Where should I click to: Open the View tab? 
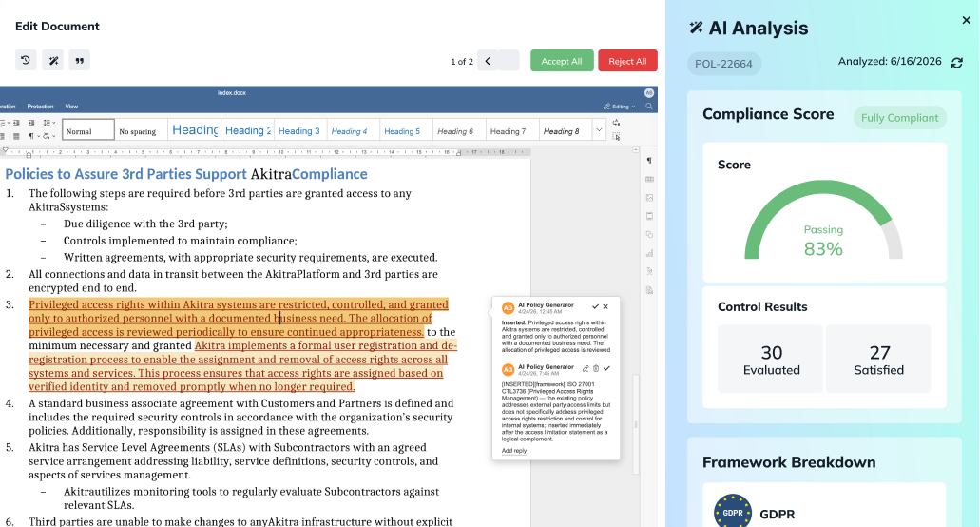72,107
